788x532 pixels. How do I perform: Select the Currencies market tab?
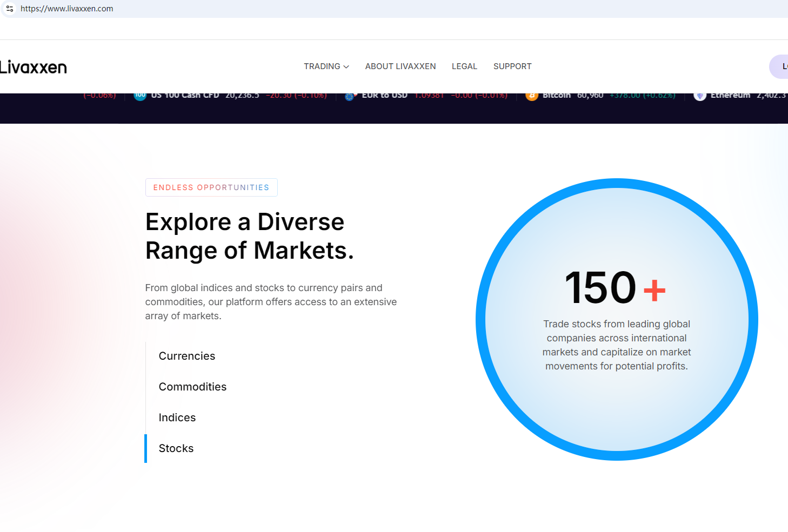pos(187,356)
